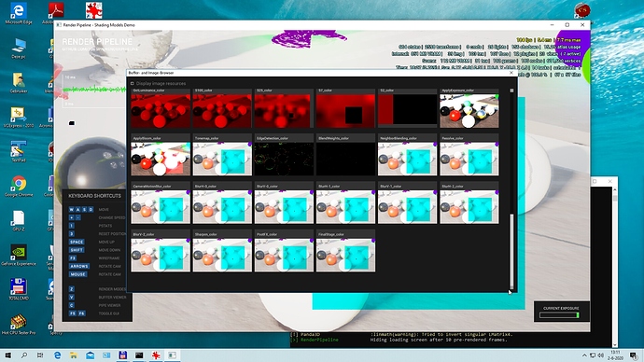Open the GetLuminance_color buffer thumbnail

(x=161, y=111)
